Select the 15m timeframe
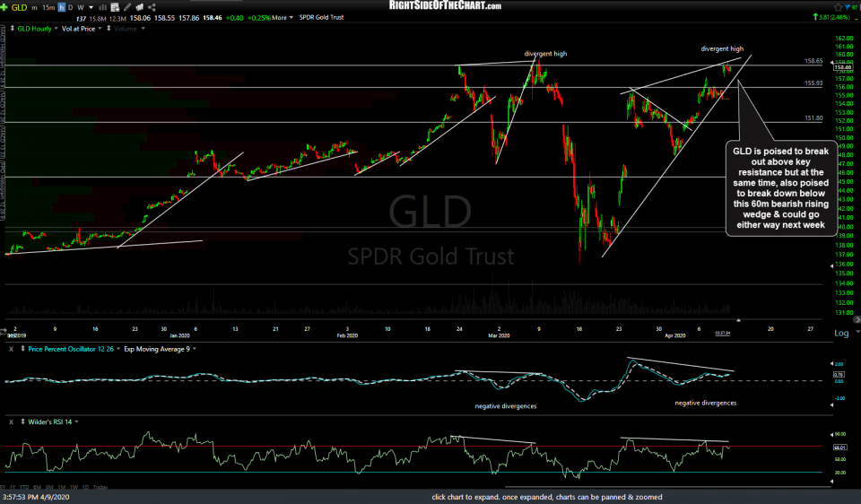The image size is (861, 504). pos(48,8)
